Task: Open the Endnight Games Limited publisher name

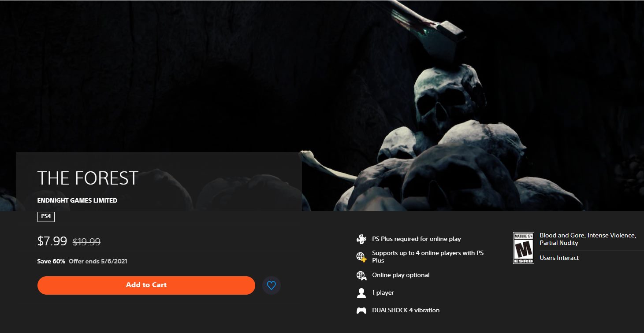Action: pyautogui.click(x=77, y=200)
